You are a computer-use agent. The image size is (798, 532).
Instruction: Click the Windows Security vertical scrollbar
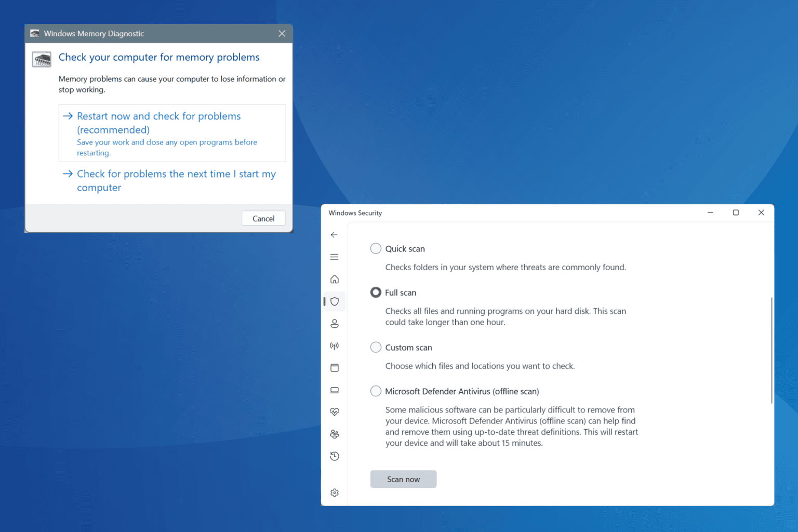tap(772, 350)
